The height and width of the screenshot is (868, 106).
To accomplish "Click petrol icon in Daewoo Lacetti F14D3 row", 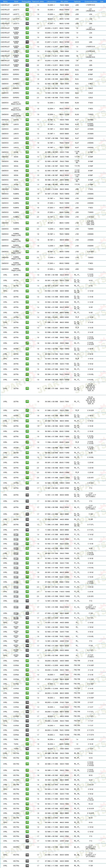I will [27, 103].
